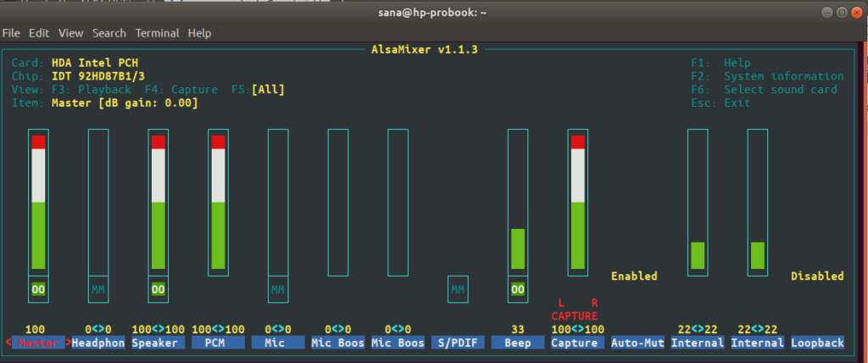Image resolution: width=868 pixels, height=363 pixels.
Task: Select Internal label beside Loopback
Action: [x=758, y=343]
